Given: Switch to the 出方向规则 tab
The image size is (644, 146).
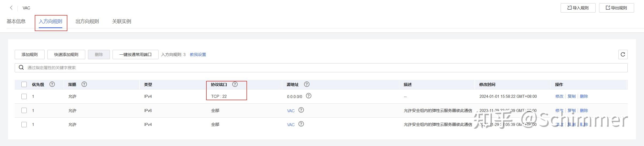Looking at the screenshot, I should (x=87, y=21).
